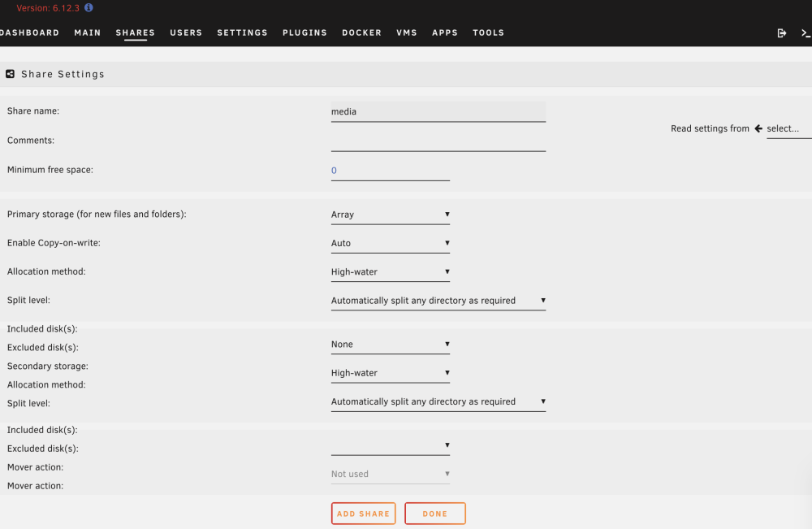Open the Docker tab
The height and width of the screenshot is (529, 812).
point(361,33)
